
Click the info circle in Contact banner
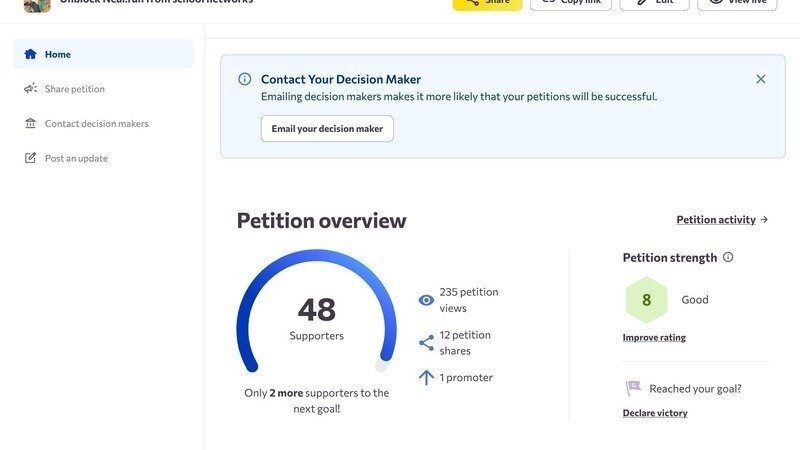click(x=245, y=79)
